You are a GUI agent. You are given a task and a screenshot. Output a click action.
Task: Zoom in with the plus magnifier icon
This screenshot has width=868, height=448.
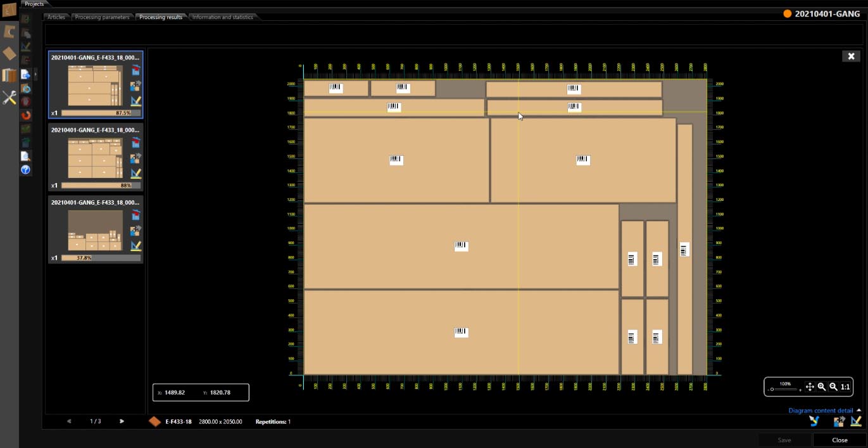coord(822,387)
